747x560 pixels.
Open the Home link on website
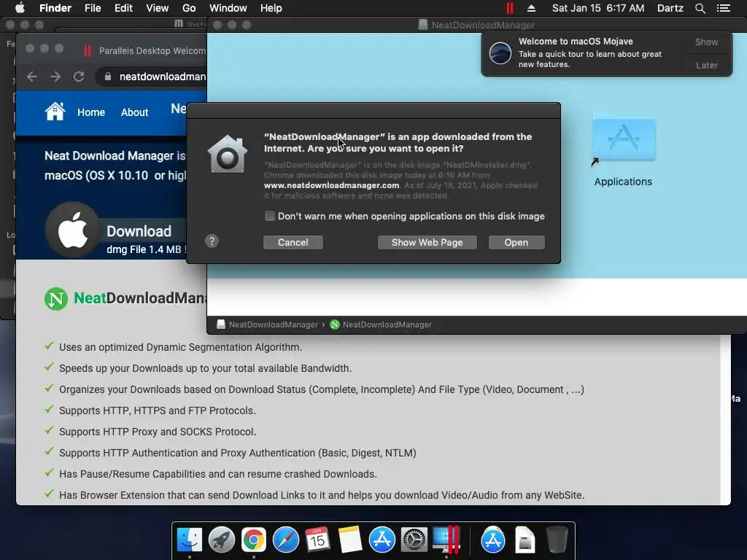(x=91, y=112)
